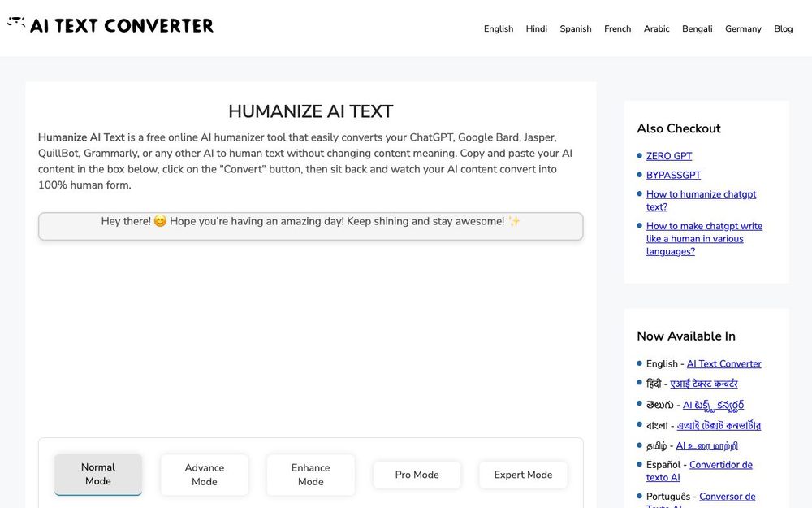Open the English language page
This screenshot has height=508, width=812.
pyautogui.click(x=498, y=28)
